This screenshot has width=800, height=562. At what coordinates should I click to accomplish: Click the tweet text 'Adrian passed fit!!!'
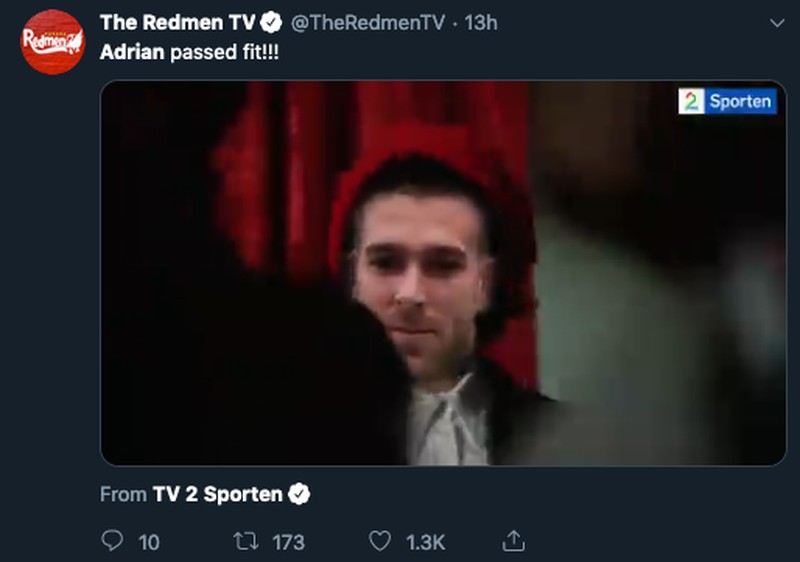tap(190, 51)
